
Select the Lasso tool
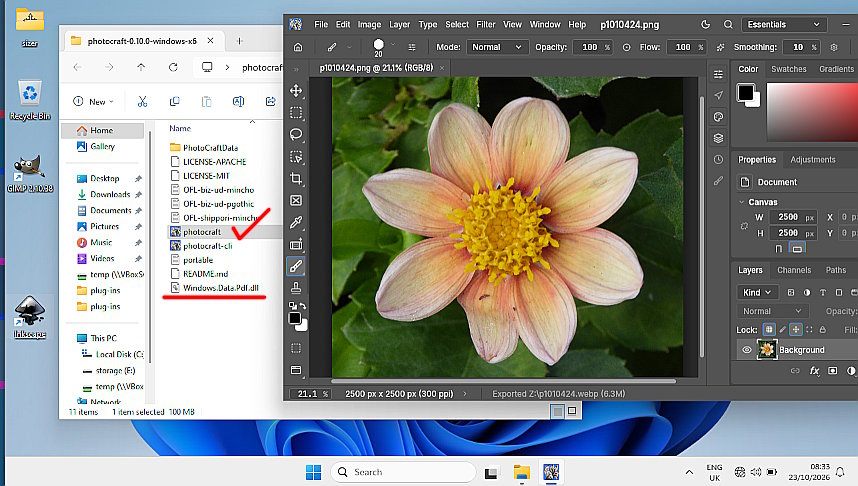[296, 135]
